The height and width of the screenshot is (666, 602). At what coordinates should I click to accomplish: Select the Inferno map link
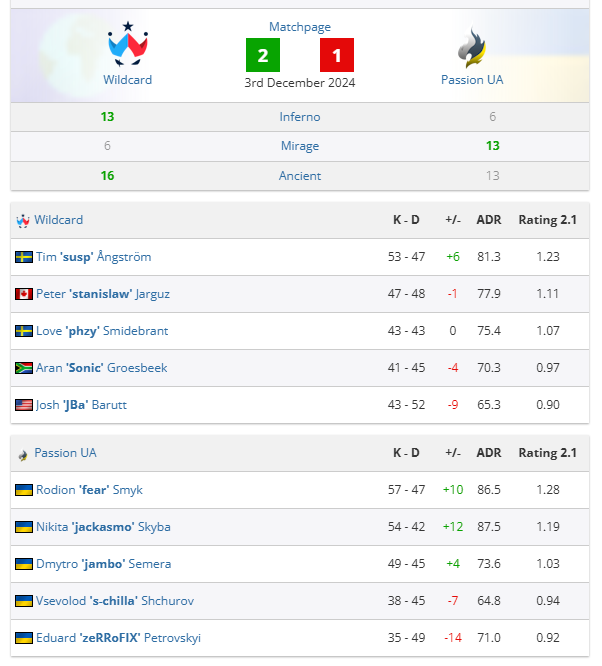pos(300,117)
